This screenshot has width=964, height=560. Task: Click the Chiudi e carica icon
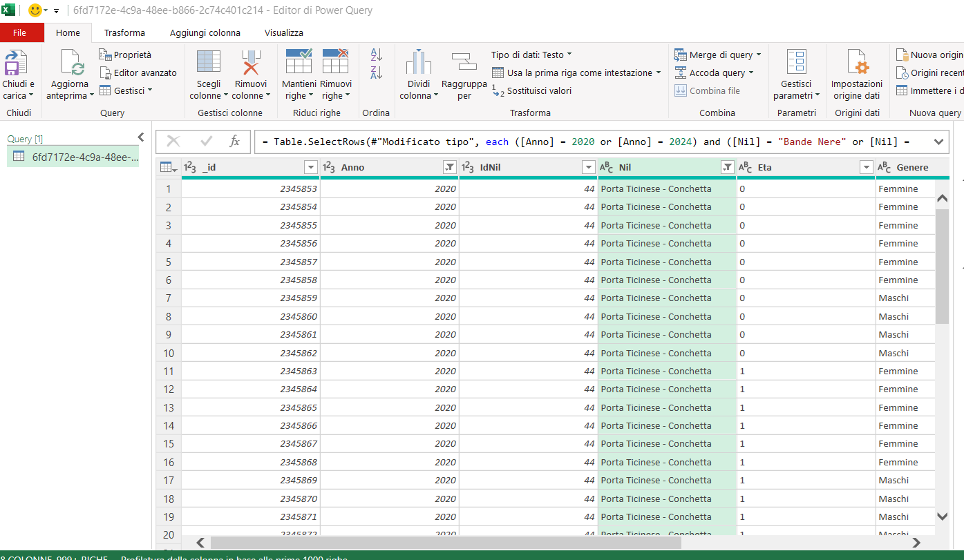16,64
